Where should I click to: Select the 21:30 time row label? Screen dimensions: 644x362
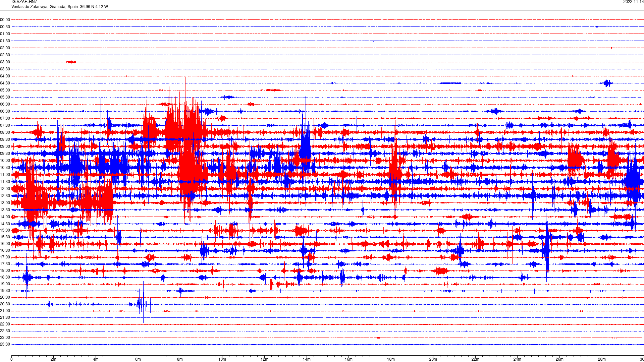pyautogui.click(x=5, y=317)
